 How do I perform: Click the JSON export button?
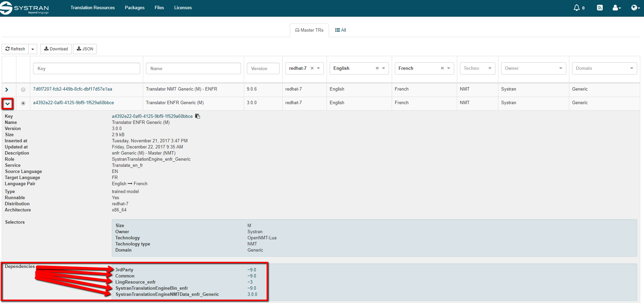(85, 49)
